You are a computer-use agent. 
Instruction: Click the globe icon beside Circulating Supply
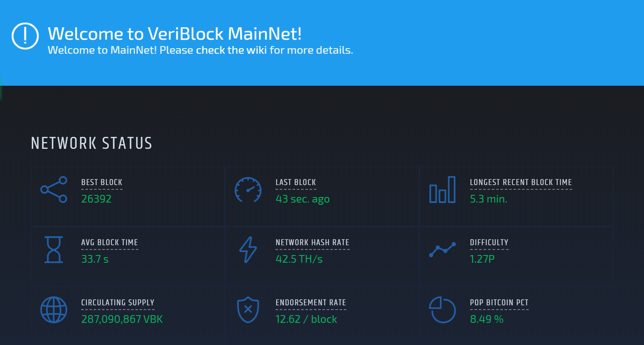point(54,310)
